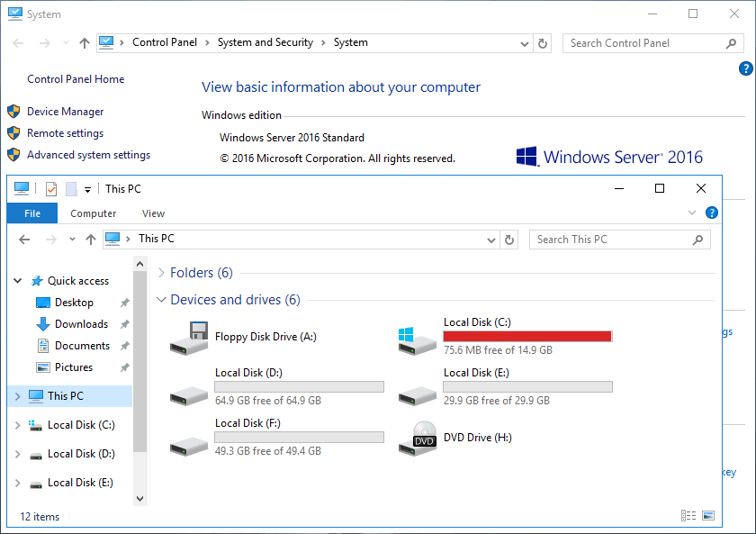This screenshot has width=756, height=534.
Task: Open Local Disk (C:) drive icon
Action: pos(418,338)
